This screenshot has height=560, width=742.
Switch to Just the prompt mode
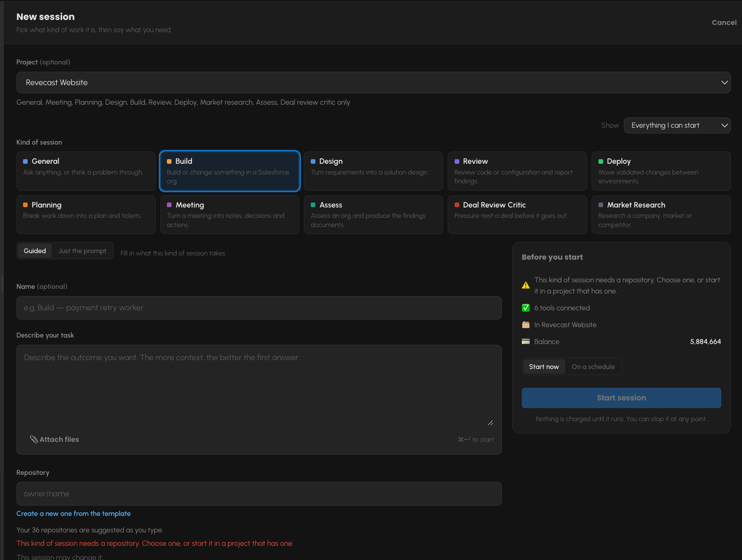82,251
